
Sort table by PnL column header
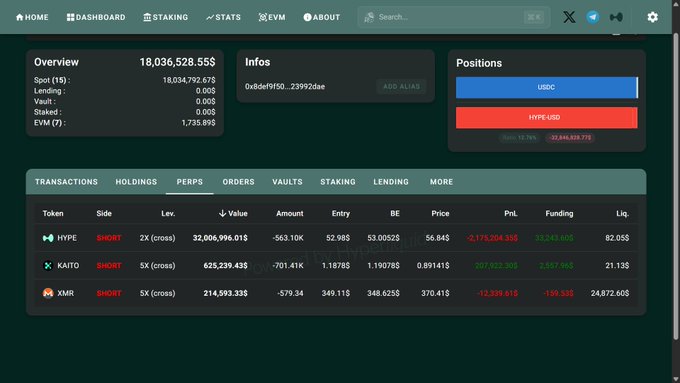click(511, 213)
